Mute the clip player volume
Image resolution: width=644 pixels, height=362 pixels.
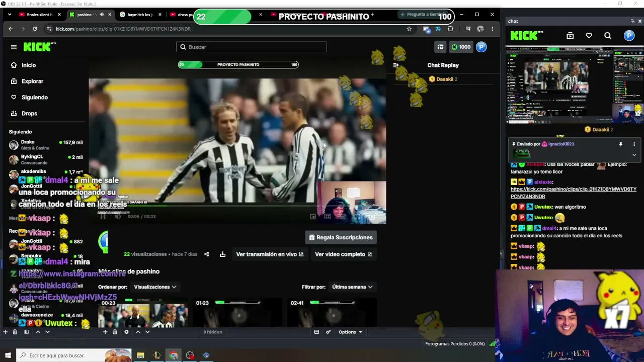(x=118, y=216)
